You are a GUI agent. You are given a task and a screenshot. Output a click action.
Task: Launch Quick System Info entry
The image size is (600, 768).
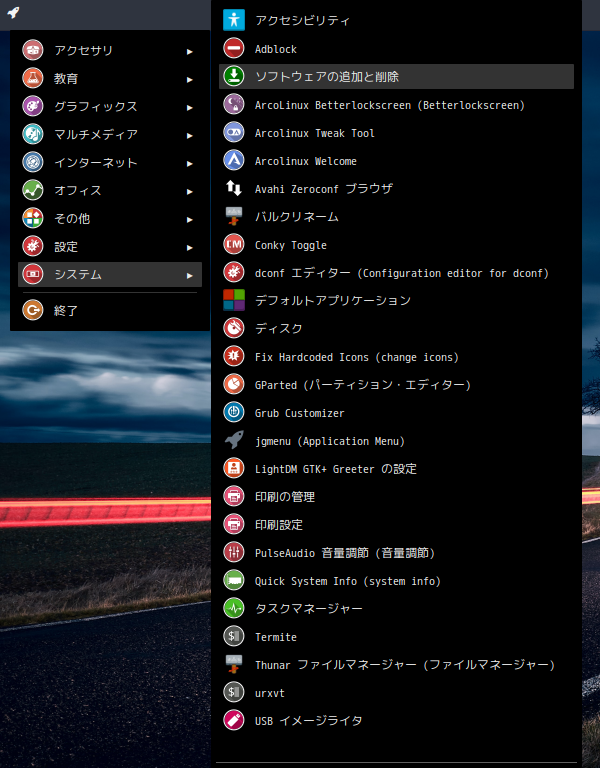pyautogui.click(x=396, y=580)
